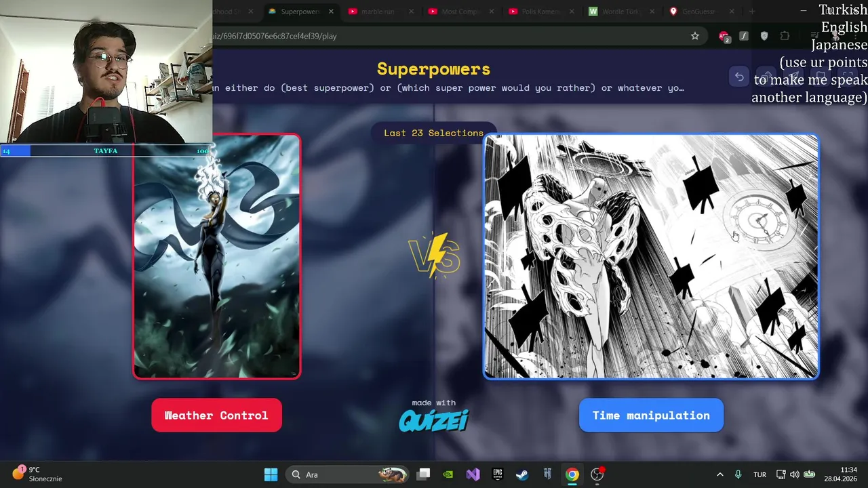Screen dimensions: 868x488
Task: Open the weather widget showing 9°C
Action: (39, 474)
